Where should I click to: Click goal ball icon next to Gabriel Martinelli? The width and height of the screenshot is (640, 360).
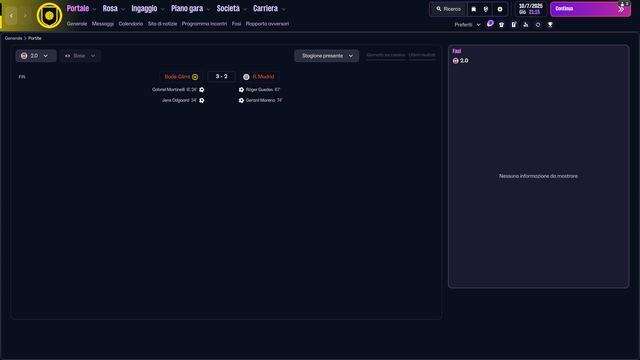pos(202,89)
